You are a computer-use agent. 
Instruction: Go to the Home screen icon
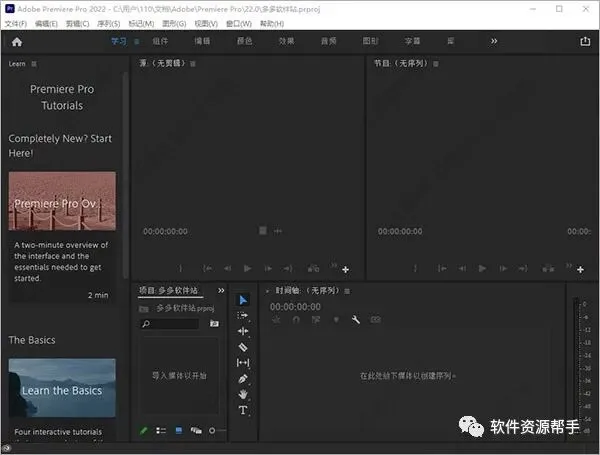[17, 42]
